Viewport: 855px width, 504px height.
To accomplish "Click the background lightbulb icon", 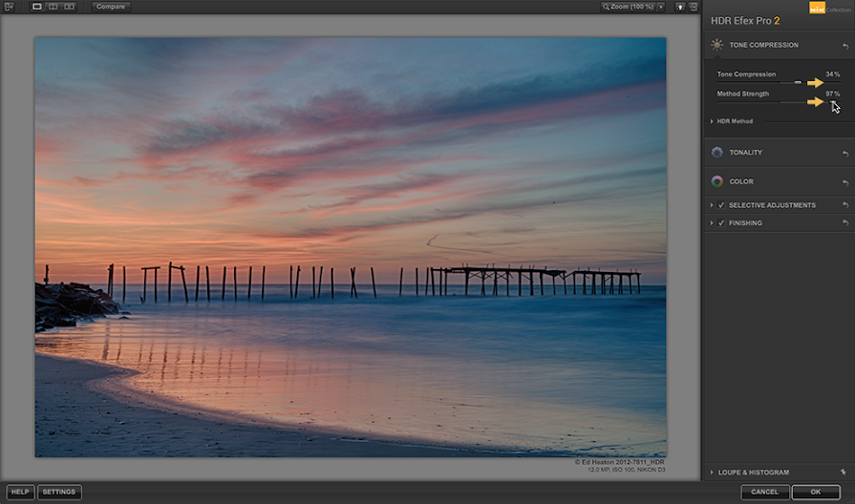I will (x=679, y=7).
